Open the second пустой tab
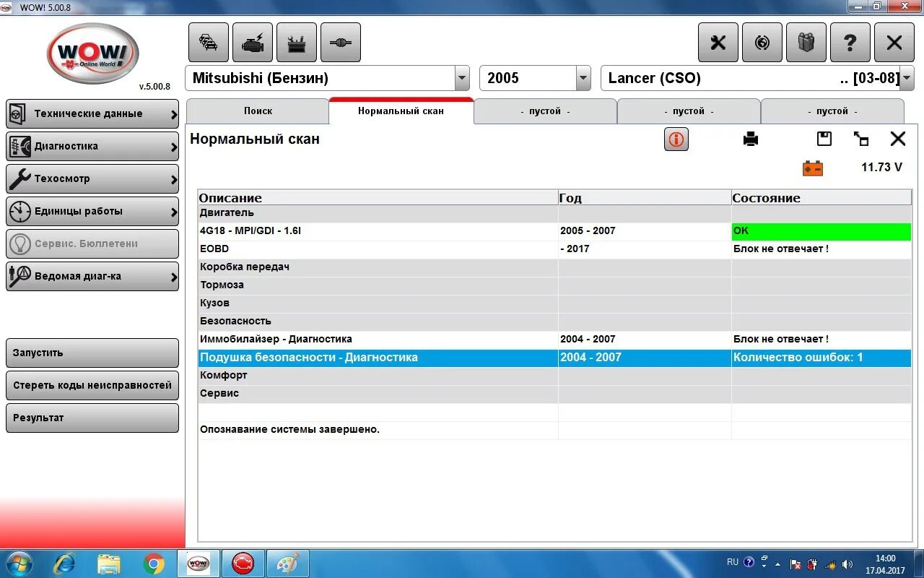This screenshot has height=578, width=924. [x=689, y=111]
